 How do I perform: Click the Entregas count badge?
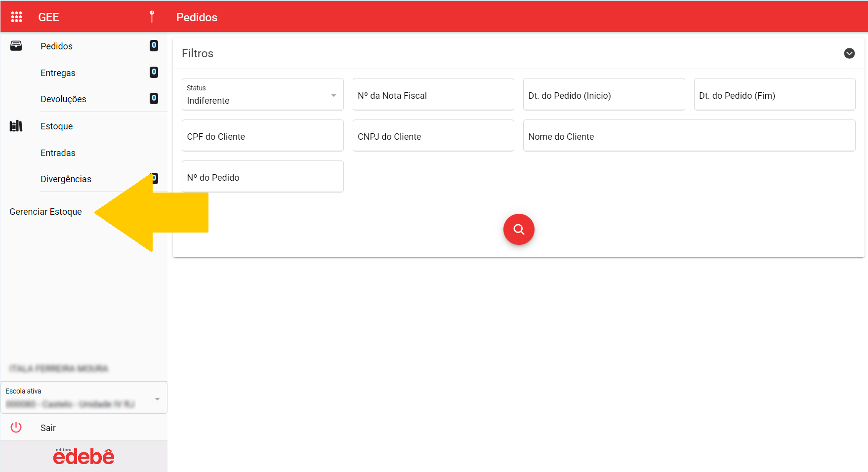tap(154, 72)
